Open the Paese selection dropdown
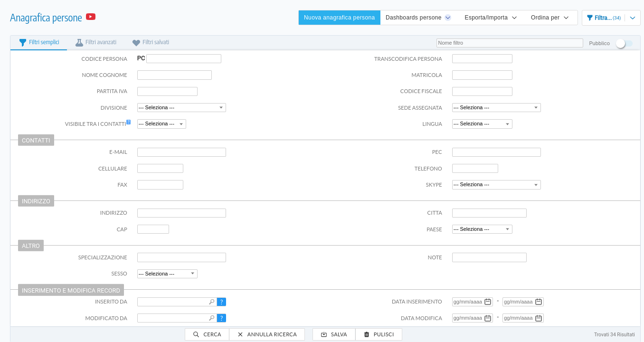Image resolution: width=644 pixels, height=342 pixels. point(482,229)
